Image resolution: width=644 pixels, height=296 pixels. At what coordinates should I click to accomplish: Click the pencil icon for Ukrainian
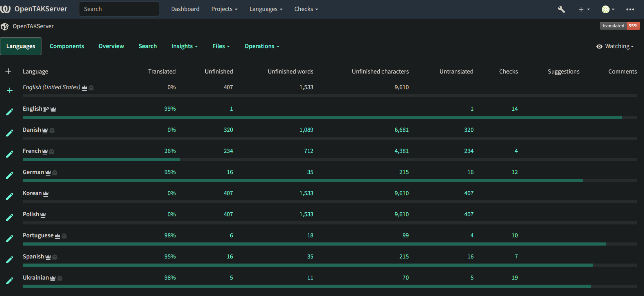(10, 281)
